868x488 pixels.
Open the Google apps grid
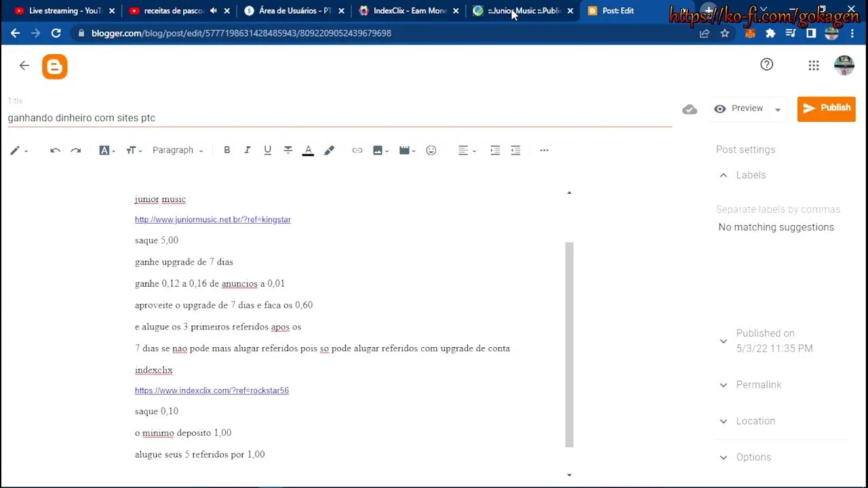click(x=814, y=65)
